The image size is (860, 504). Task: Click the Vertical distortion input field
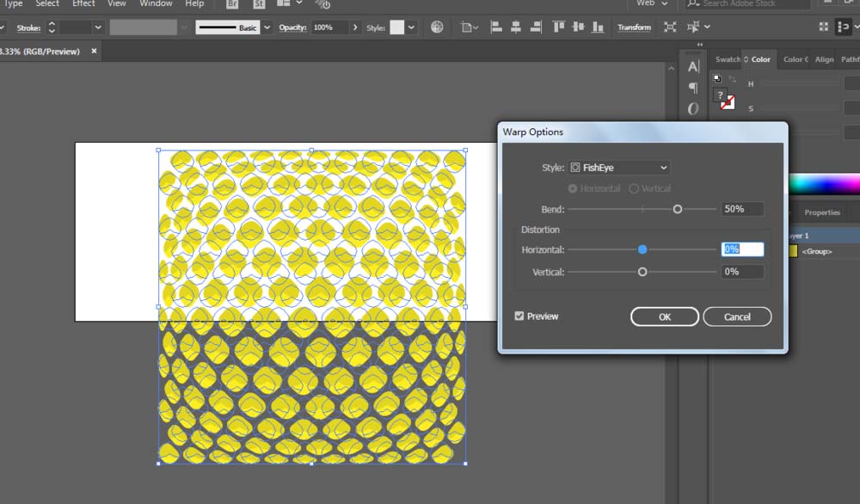tap(741, 272)
